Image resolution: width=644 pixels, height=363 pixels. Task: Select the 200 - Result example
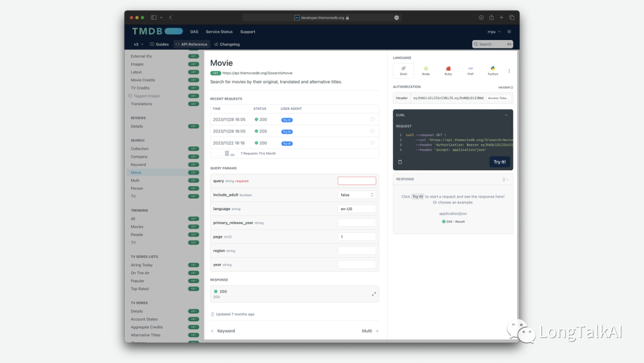pos(453,222)
